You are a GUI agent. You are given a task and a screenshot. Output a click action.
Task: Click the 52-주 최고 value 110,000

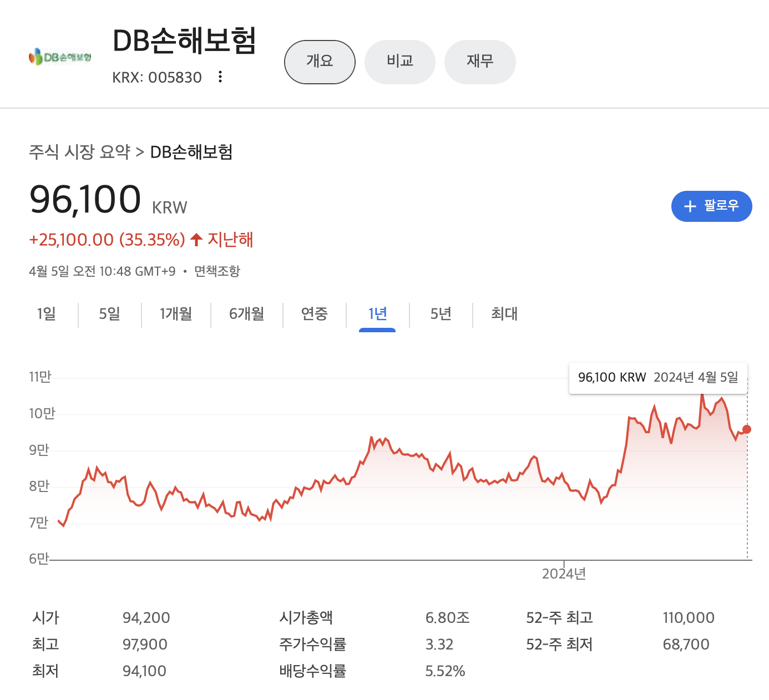click(x=689, y=617)
